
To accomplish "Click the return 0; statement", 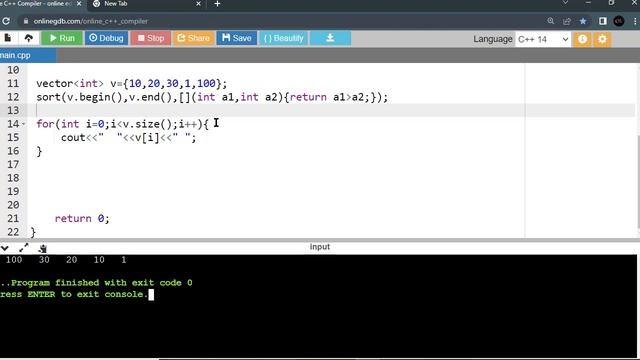I will (x=82, y=219).
